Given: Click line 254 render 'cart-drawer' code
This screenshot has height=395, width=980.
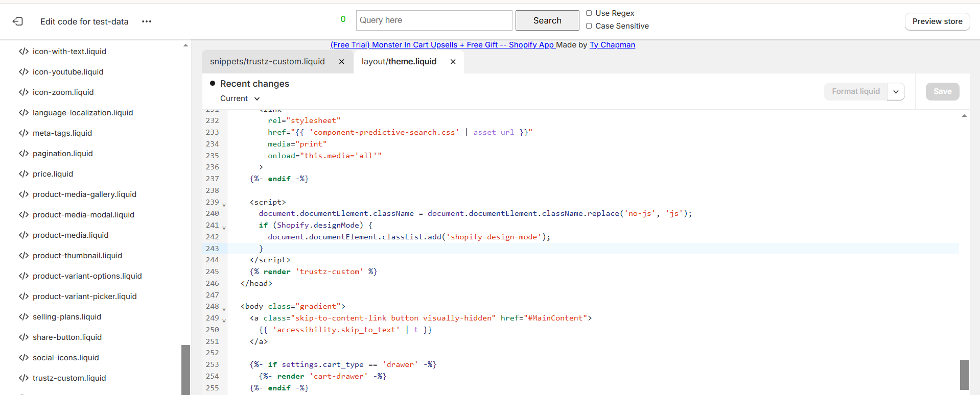Looking at the screenshot, I should (x=322, y=376).
